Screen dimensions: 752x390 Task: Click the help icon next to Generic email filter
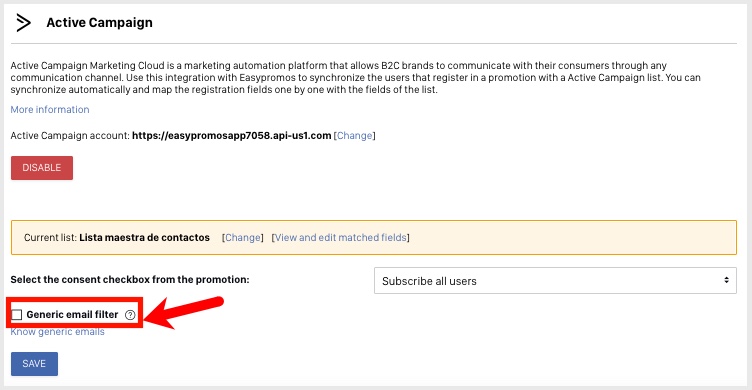130,315
